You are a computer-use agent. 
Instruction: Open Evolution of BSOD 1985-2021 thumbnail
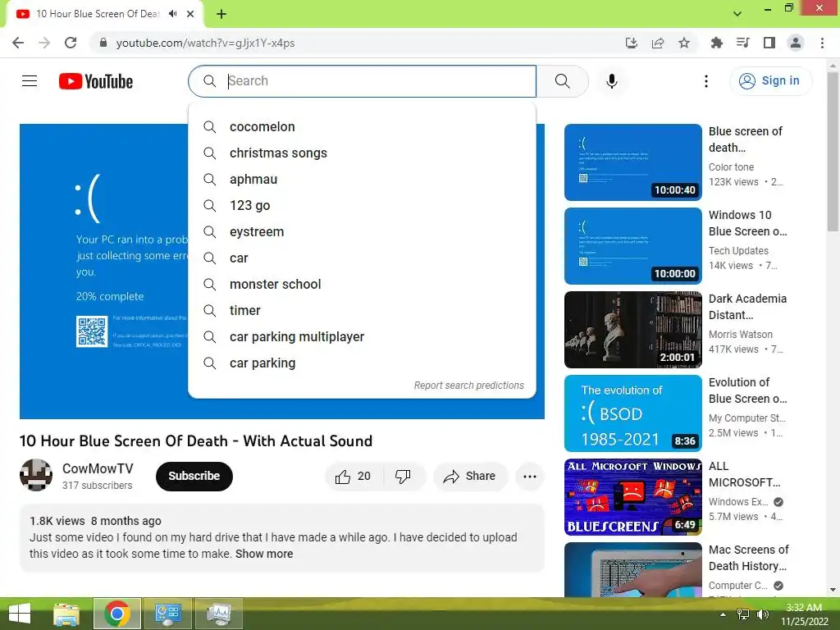pyautogui.click(x=632, y=413)
